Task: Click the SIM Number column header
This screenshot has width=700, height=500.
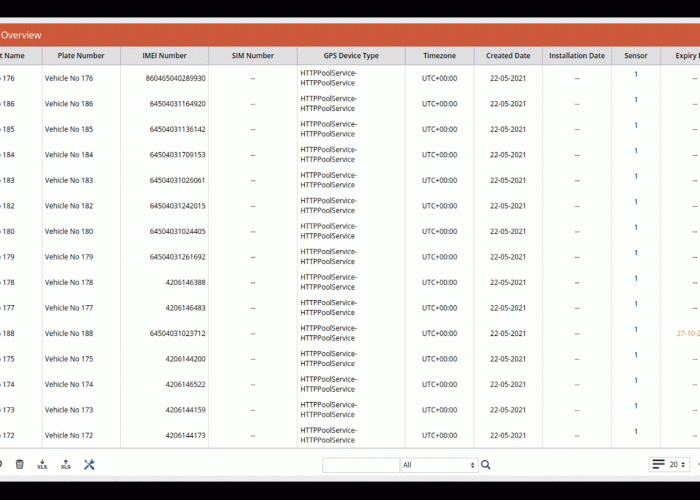Action: (x=253, y=56)
